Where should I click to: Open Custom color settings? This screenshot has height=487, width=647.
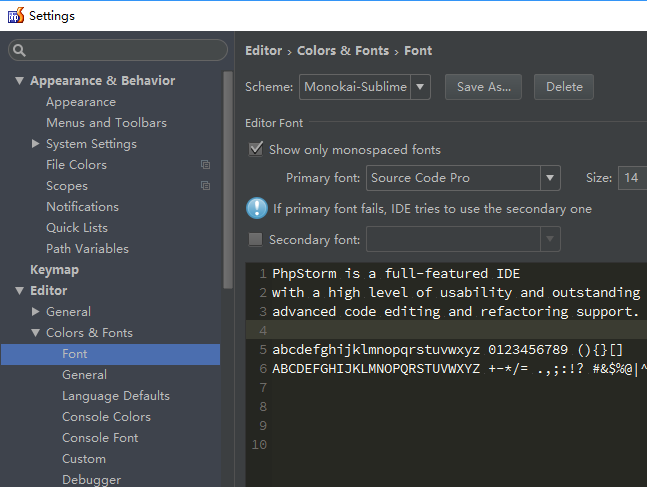(84, 459)
